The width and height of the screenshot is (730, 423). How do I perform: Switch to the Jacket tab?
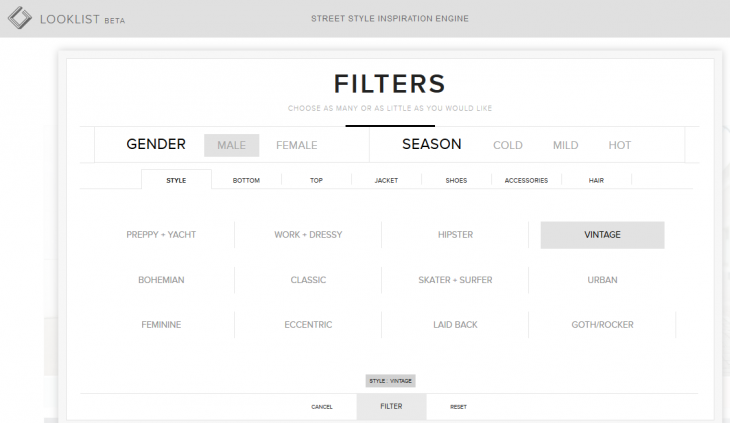pos(386,180)
